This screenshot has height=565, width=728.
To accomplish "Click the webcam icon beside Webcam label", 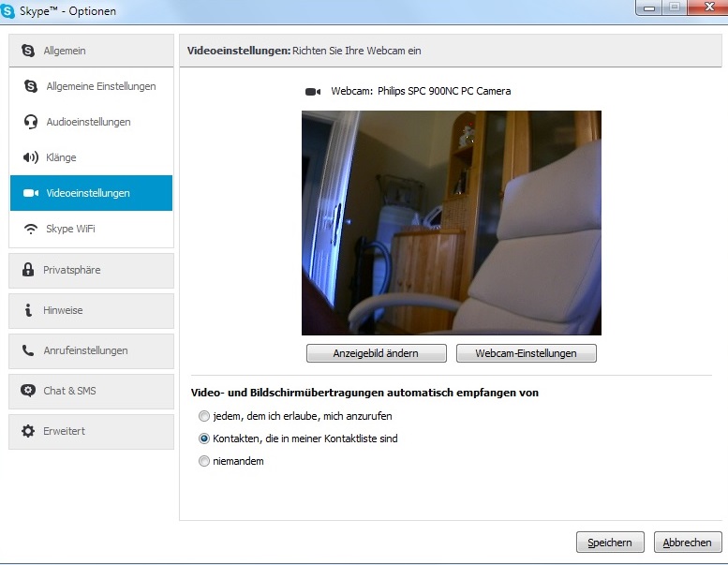I will [x=312, y=92].
